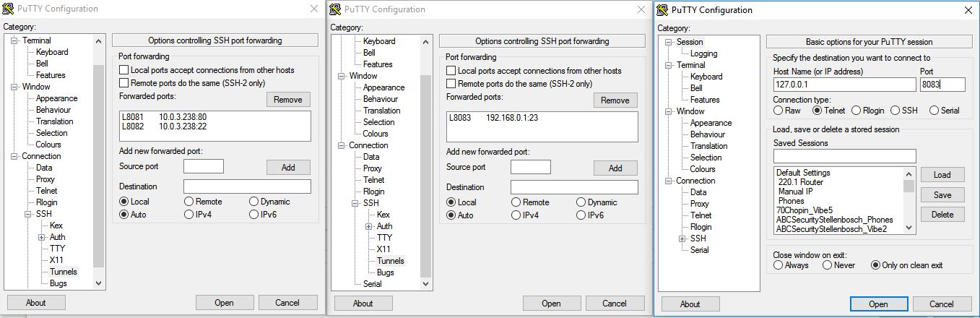Collapse Connection node in left window tree
The image size is (980, 318).
tap(15, 156)
